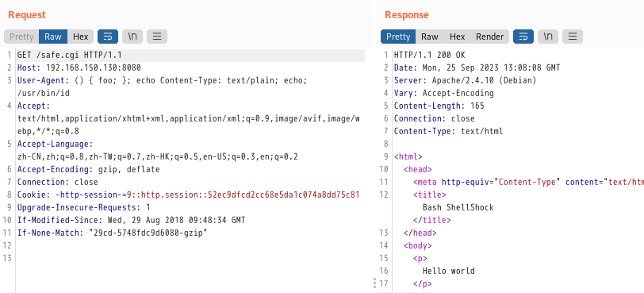Open the Response panel hamburger menu
This screenshot has height=293, width=644.
click(x=573, y=37)
